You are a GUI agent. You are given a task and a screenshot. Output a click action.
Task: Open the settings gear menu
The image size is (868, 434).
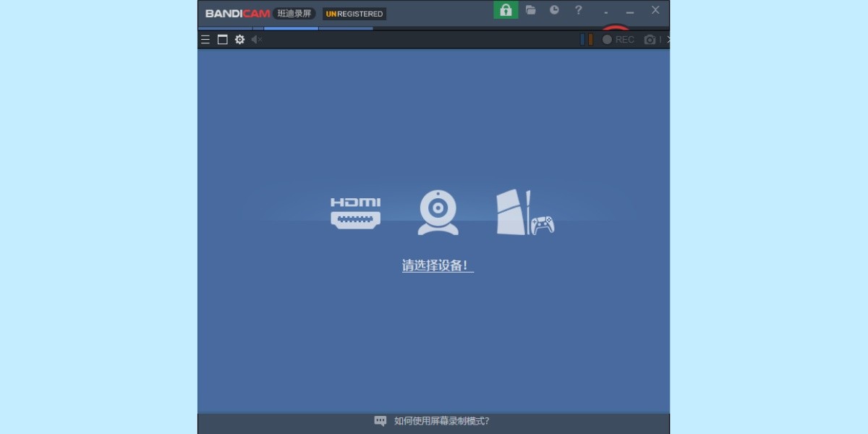coord(239,40)
